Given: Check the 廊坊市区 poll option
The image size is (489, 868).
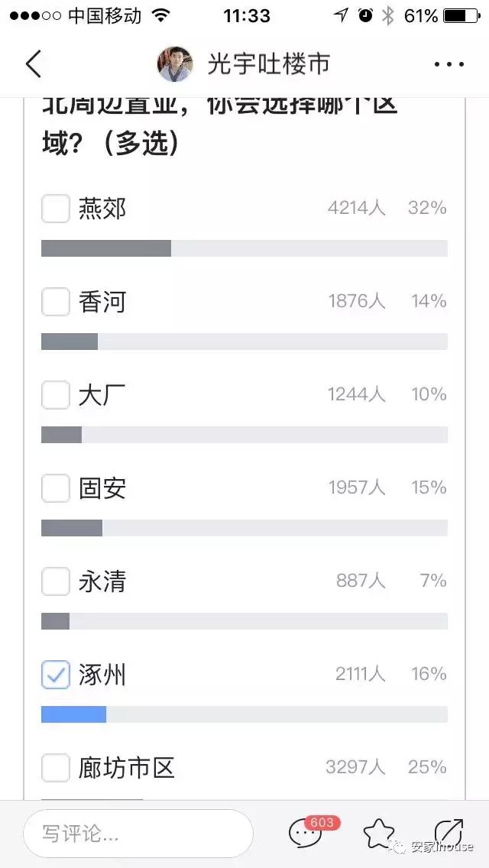Looking at the screenshot, I should [x=55, y=769].
